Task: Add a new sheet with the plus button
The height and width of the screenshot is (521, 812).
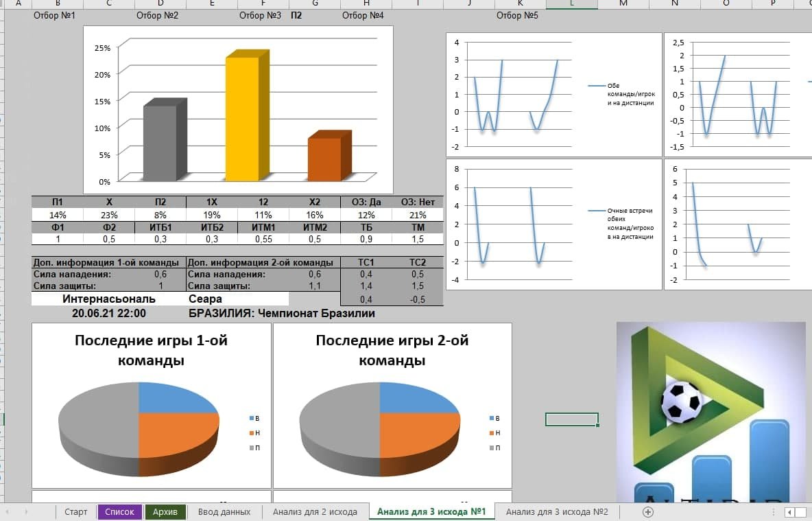Action: point(647,512)
